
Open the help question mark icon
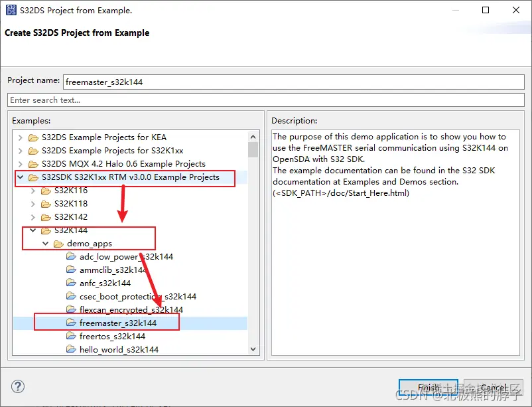pos(18,386)
